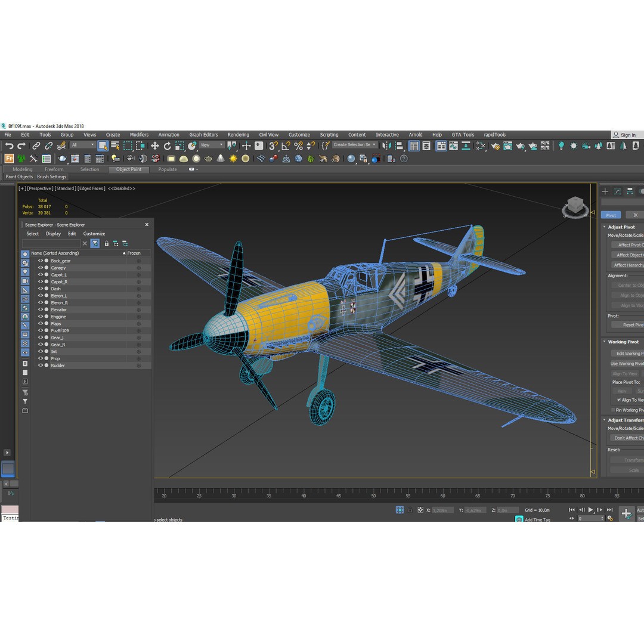Hide the Enggine object via eye icon
The image size is (644, 644).
41,316
